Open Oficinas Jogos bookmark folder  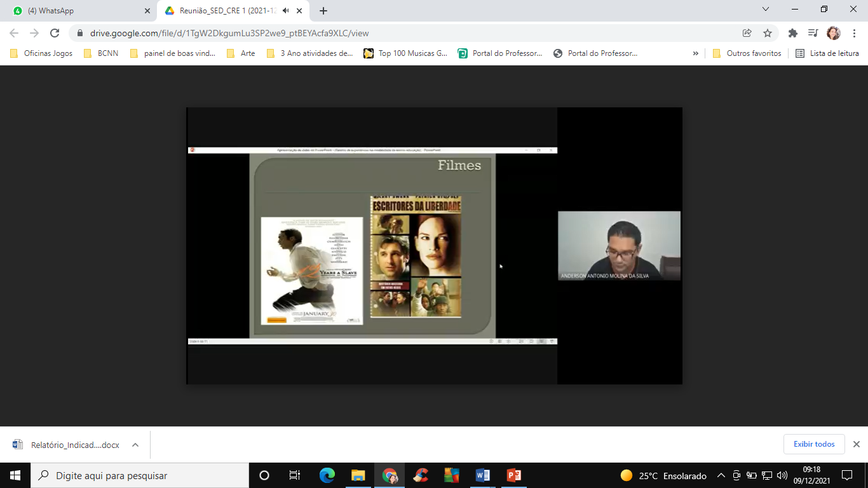(x=41, y=53)
